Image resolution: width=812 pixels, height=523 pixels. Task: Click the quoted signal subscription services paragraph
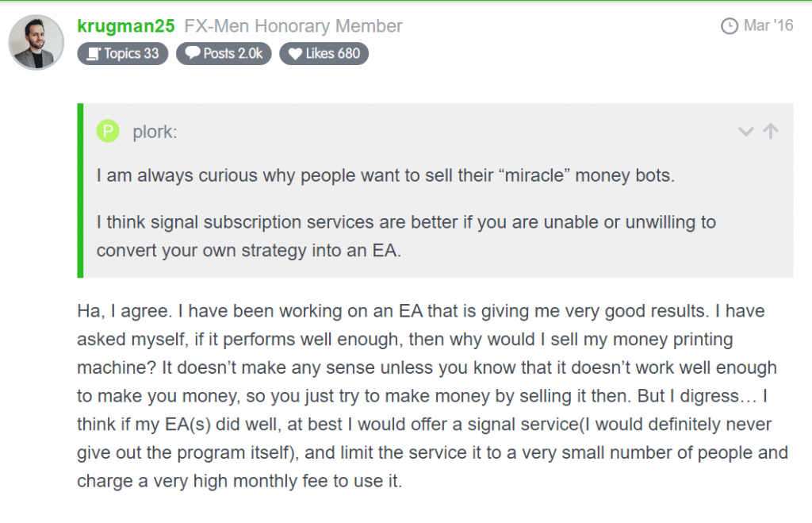coord(406,237)
